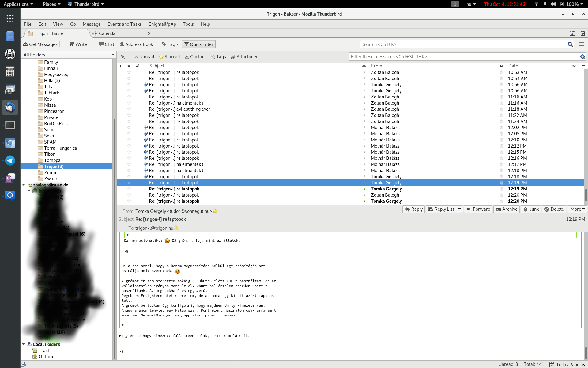Screen dimensions: 588x368
Task: Open the calculator from the dock
Action: click(10, 72)
